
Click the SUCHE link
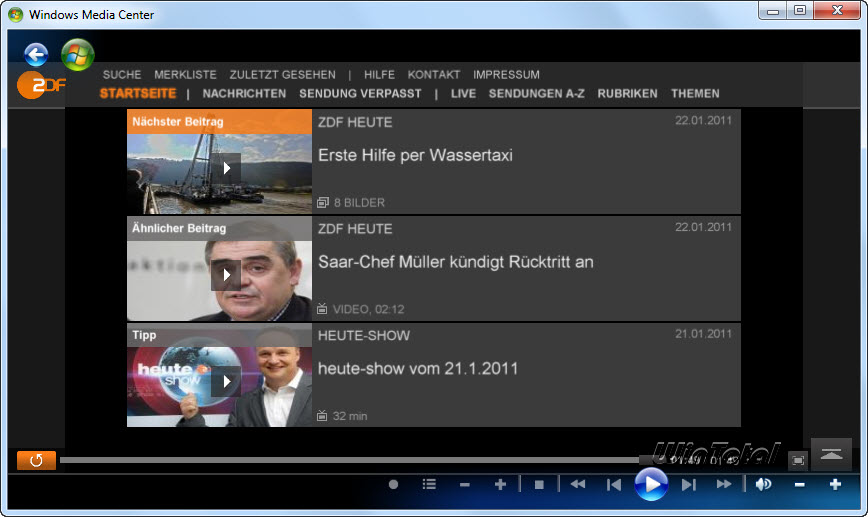122,75
